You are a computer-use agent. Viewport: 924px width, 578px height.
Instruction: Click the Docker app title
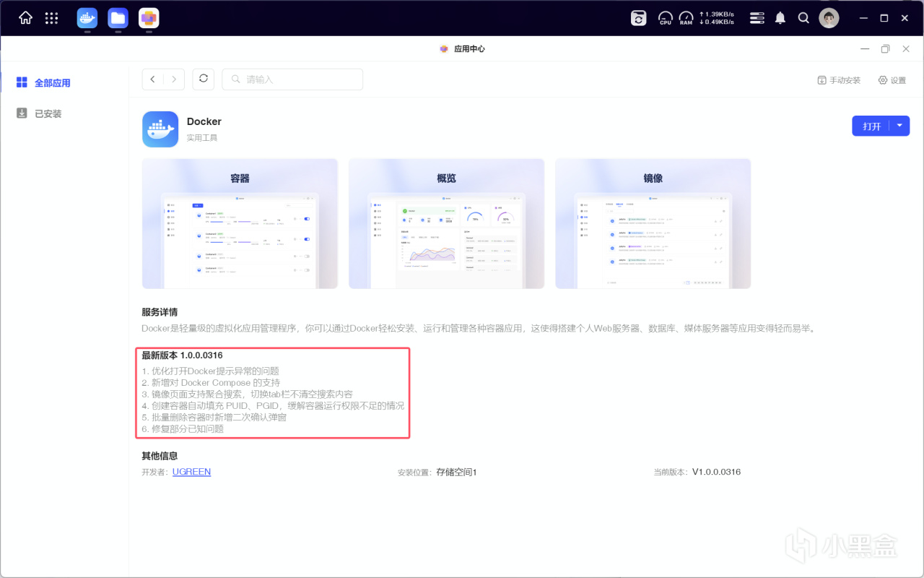point(204,121)
